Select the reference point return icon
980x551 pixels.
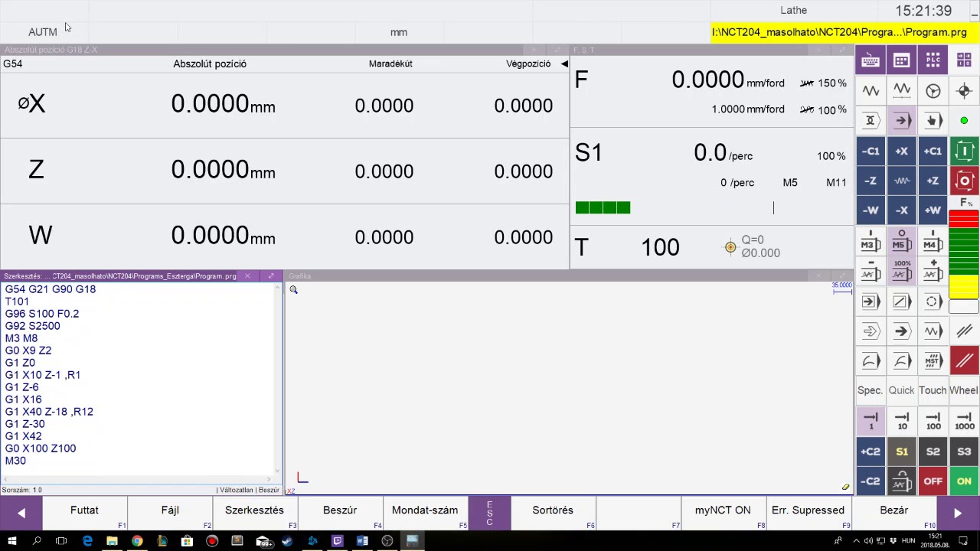click(964, 90)
